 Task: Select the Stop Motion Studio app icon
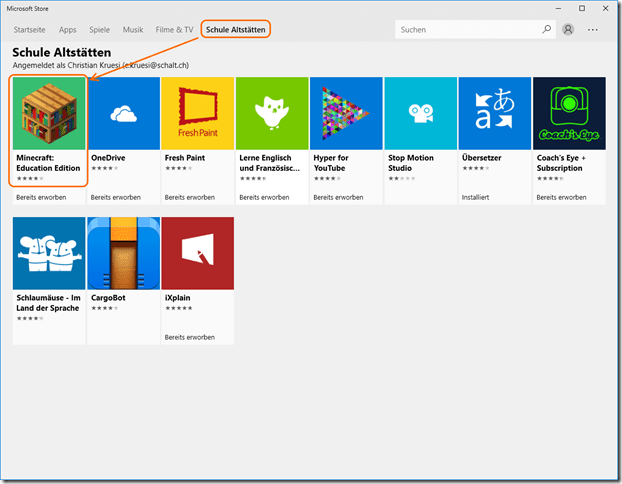point(420,114)
